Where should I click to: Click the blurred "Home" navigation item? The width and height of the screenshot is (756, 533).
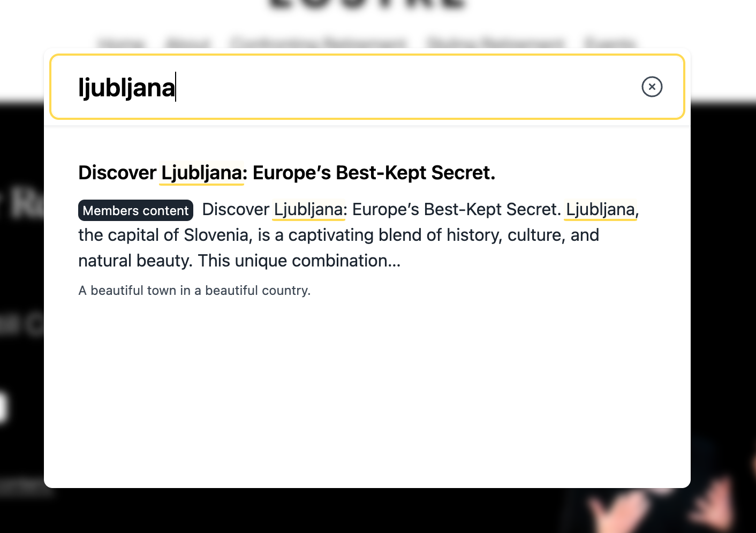[x=121, y=43]
